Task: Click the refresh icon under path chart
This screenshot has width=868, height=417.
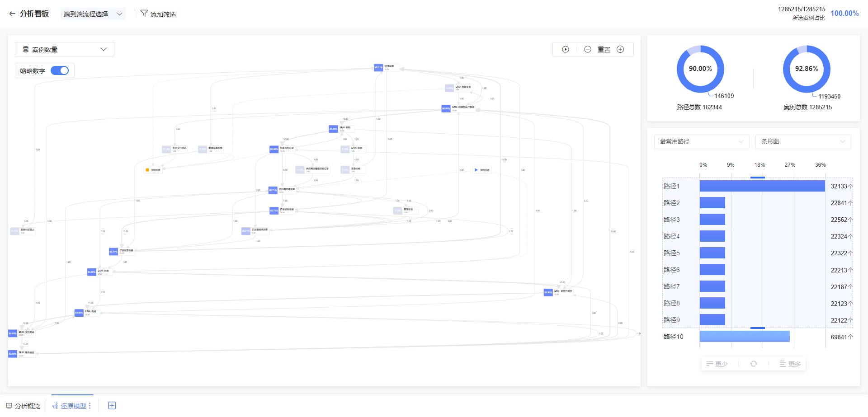Action: (x=754, y=364)
